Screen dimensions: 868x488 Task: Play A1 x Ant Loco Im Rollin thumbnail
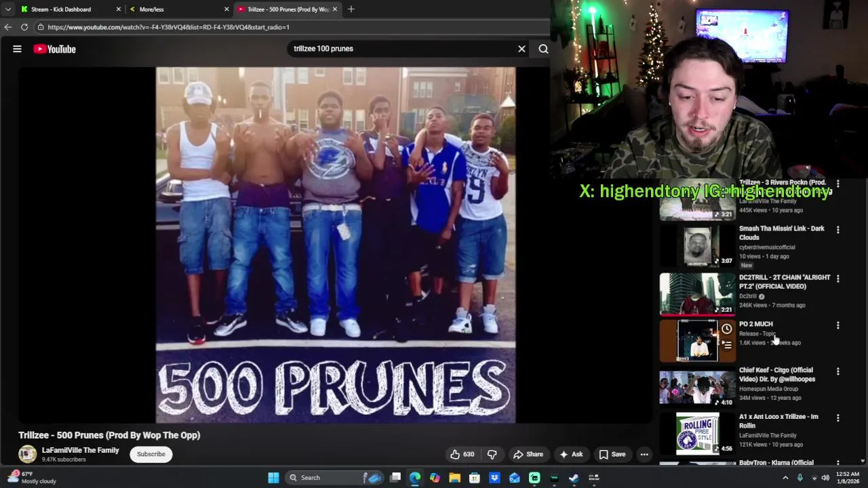point(697,434)
